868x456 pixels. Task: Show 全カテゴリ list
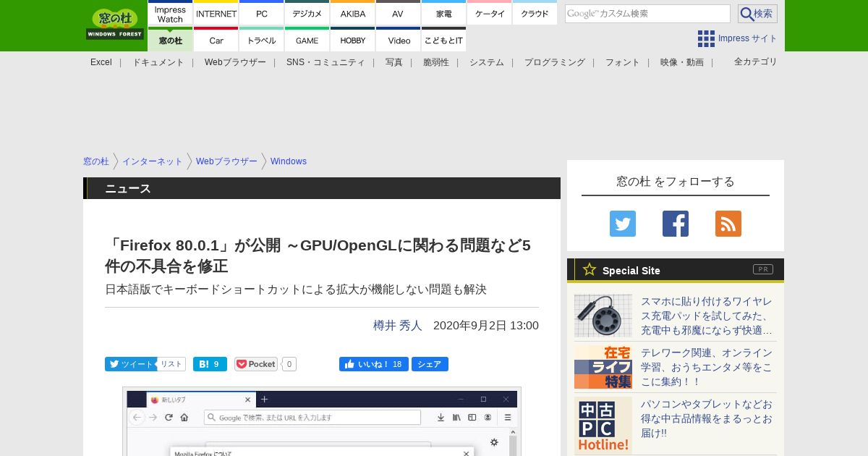coord(756,62)
